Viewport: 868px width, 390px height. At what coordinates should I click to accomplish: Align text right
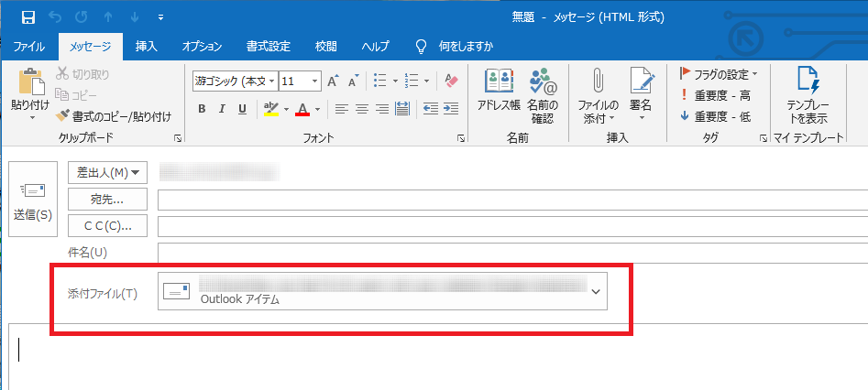(x=382, y=109)
